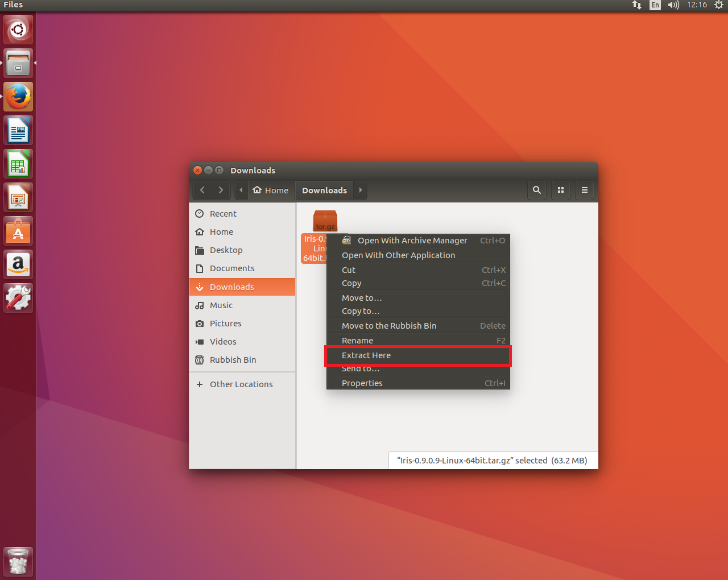This screenshot has height=580, width=728.
Task: Open the sound volume indicator
Action: tap(674, 5)
